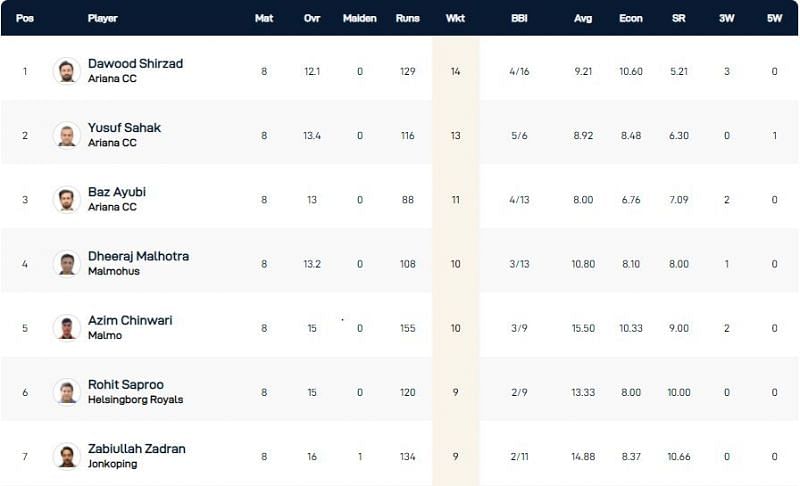Click Baz Ayubi's player avatar

point(67,199)
